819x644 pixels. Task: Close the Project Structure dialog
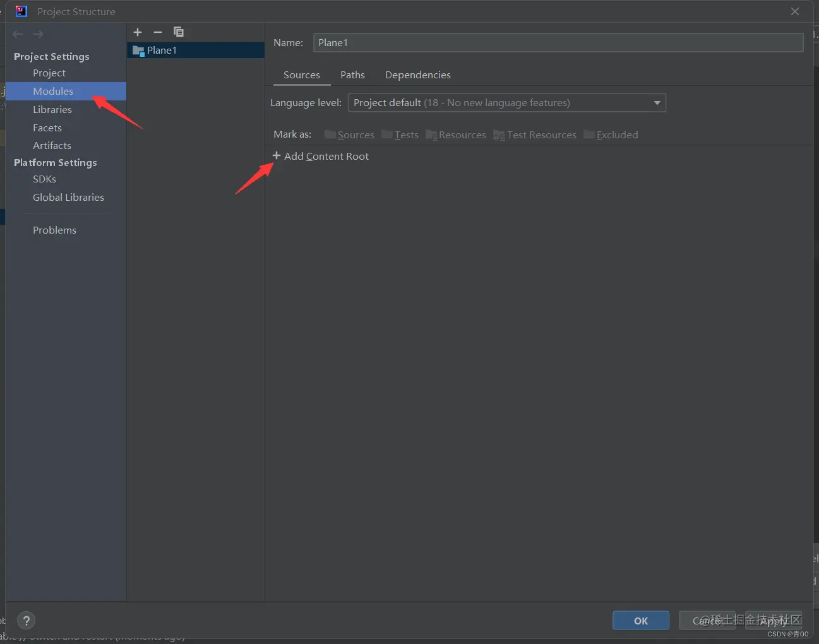coord(795,11)
